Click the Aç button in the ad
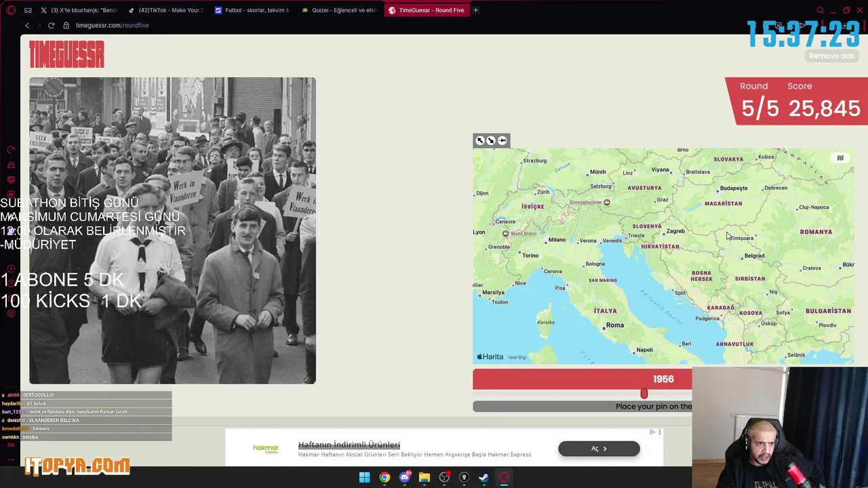 [x=599, y=449]
